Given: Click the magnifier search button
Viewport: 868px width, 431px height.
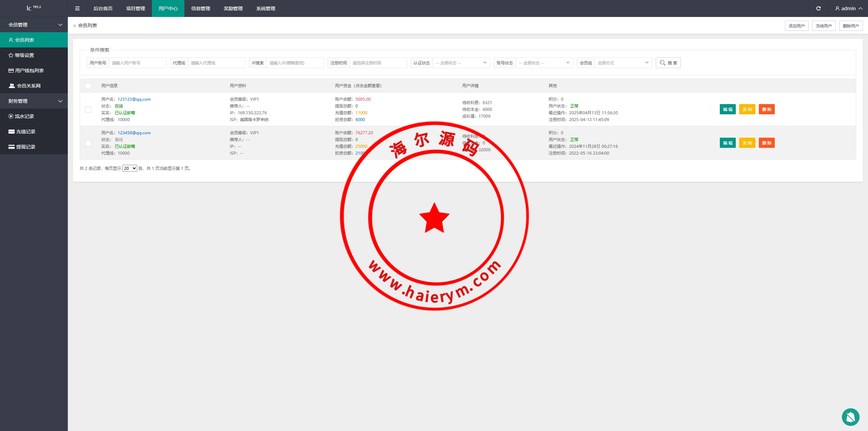Looking at the screenshot, I should (668, 63).
